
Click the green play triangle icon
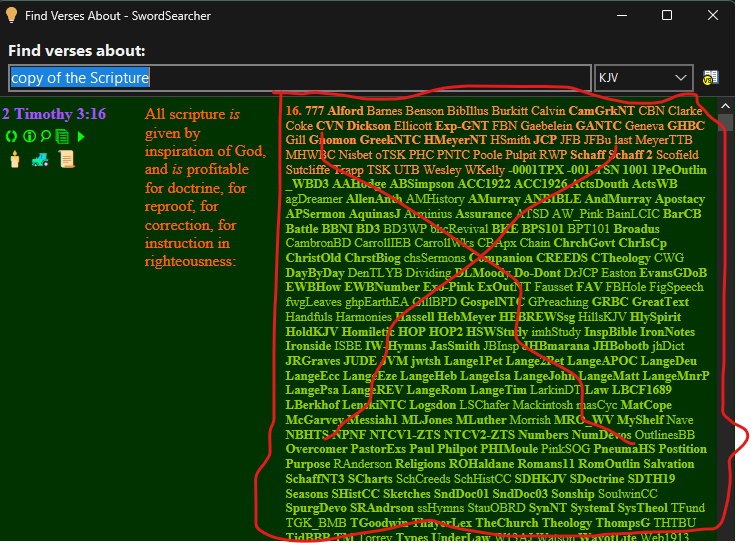tap(81, 137)
